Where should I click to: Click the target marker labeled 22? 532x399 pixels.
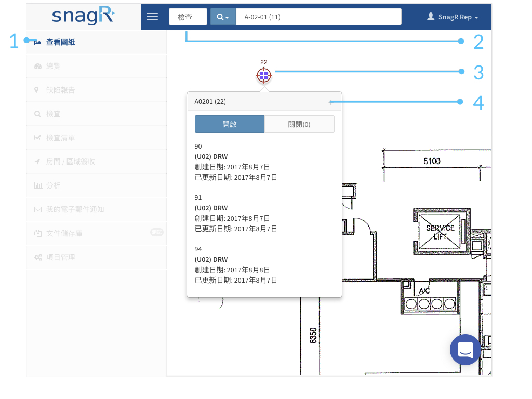point(263,75)
